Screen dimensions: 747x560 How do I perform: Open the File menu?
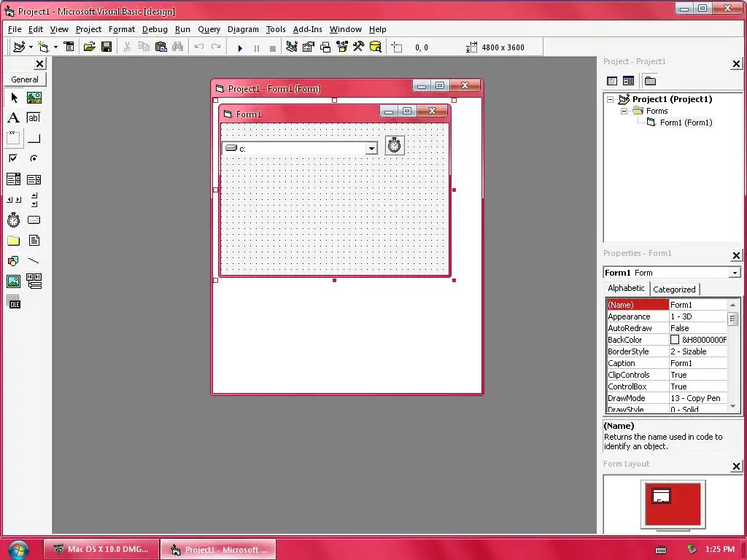click(15, 29)
